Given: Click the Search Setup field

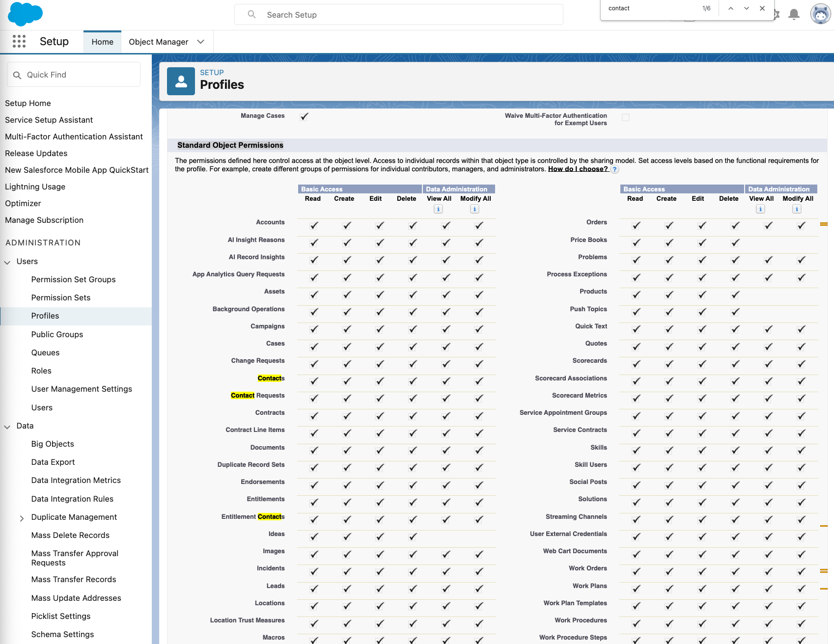Looking at the screenshot, I should (x=398, y=15).
